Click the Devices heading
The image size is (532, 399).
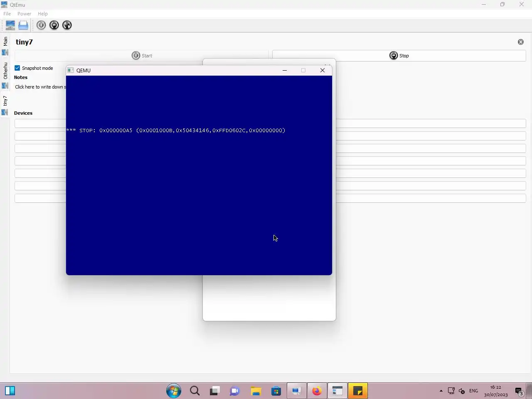pyautogui.click(x=23, y=113)
